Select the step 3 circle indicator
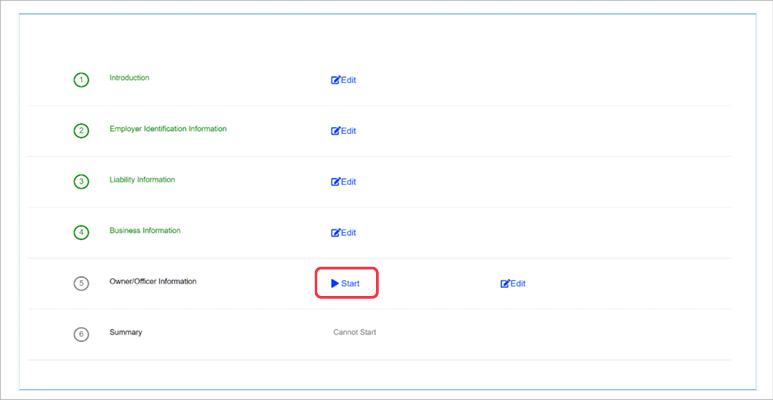 [82, 182]
